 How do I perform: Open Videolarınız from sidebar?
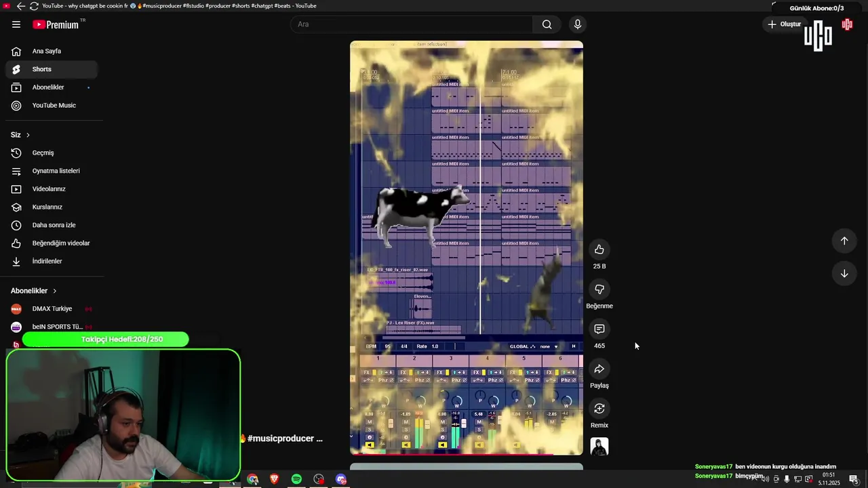(x=52, y=189)
